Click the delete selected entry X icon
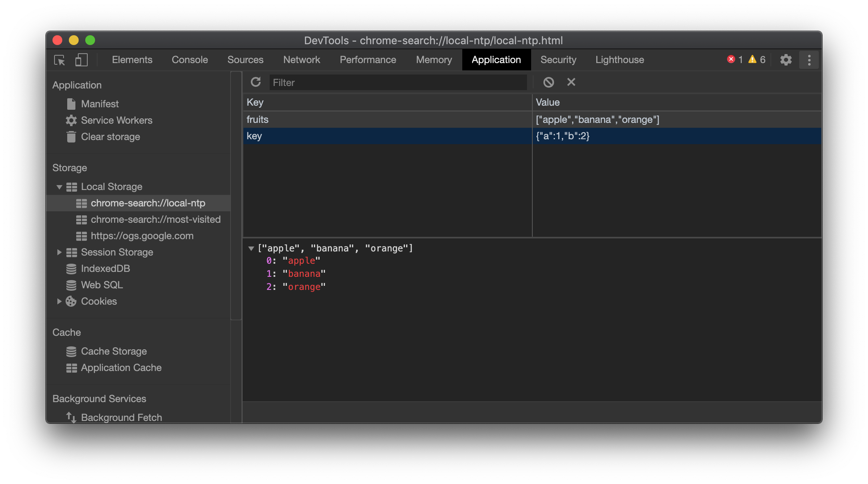868x484 pixels. point(571,82)
